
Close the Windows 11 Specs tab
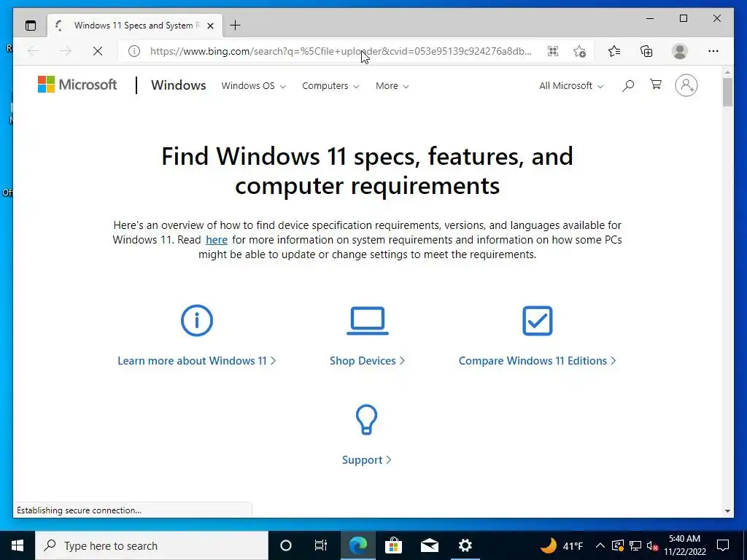point(211,26)
